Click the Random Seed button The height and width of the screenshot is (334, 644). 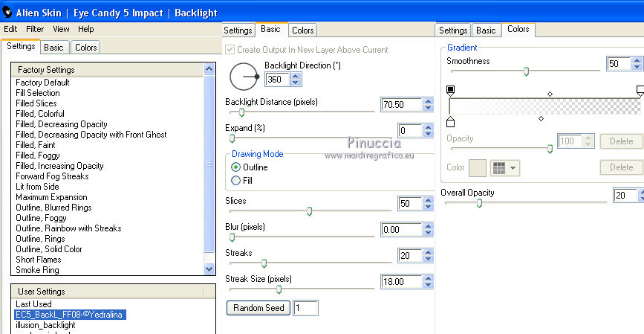258,308
